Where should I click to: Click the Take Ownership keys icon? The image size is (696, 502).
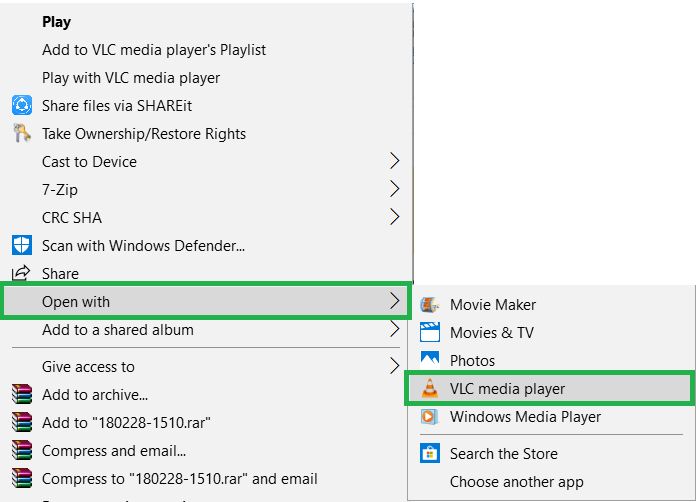22,133
